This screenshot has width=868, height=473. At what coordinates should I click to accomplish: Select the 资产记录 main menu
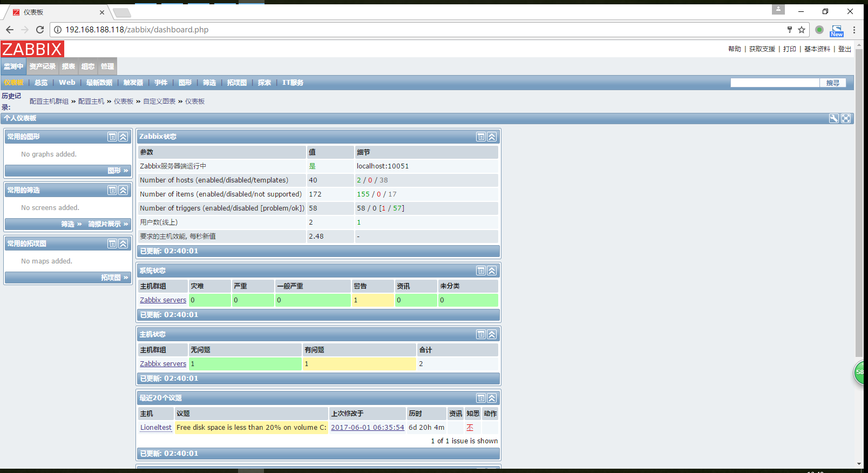pos(43,66)
